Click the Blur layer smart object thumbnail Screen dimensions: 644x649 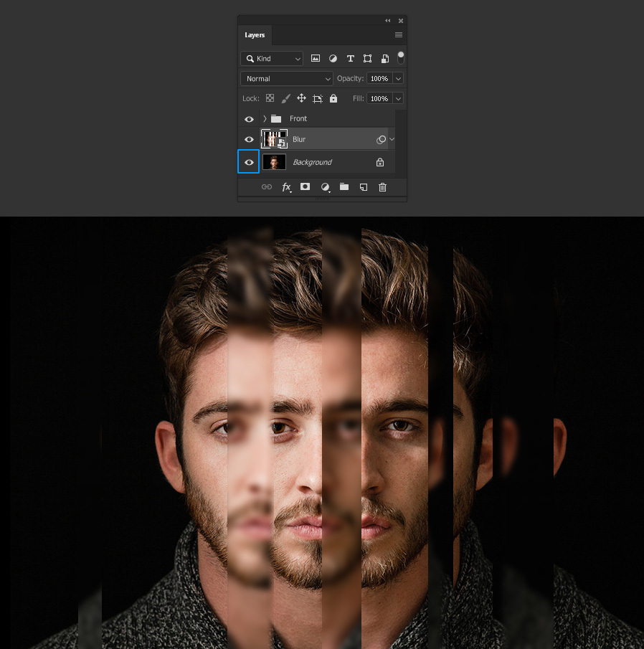pyautogui.click(x=274, y=138)
